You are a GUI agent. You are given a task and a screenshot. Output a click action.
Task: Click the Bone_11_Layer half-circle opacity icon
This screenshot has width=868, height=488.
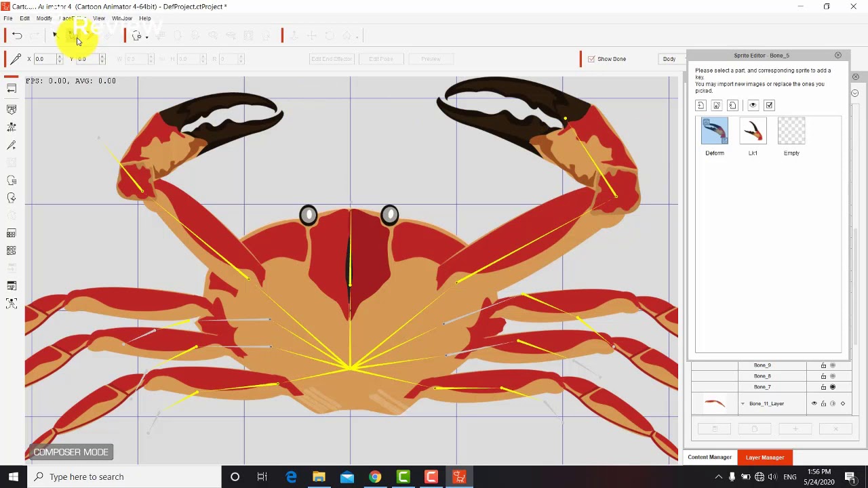click(833, 404)
